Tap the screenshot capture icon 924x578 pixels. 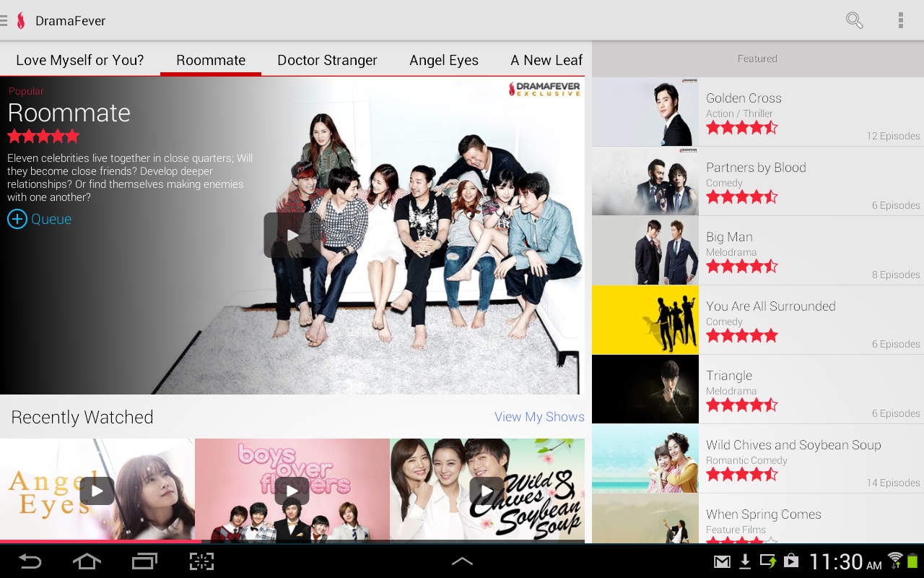[x=202, y=561]
